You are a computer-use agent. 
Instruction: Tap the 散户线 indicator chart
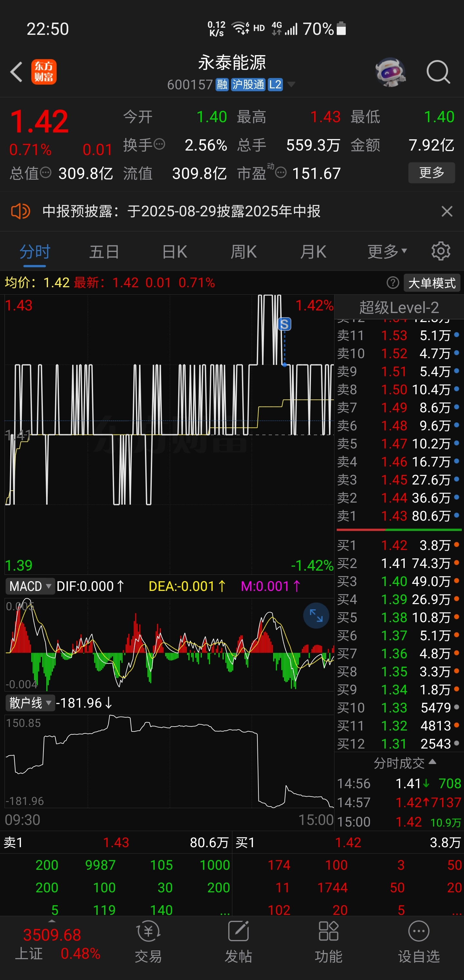click(x=169, y=761)
